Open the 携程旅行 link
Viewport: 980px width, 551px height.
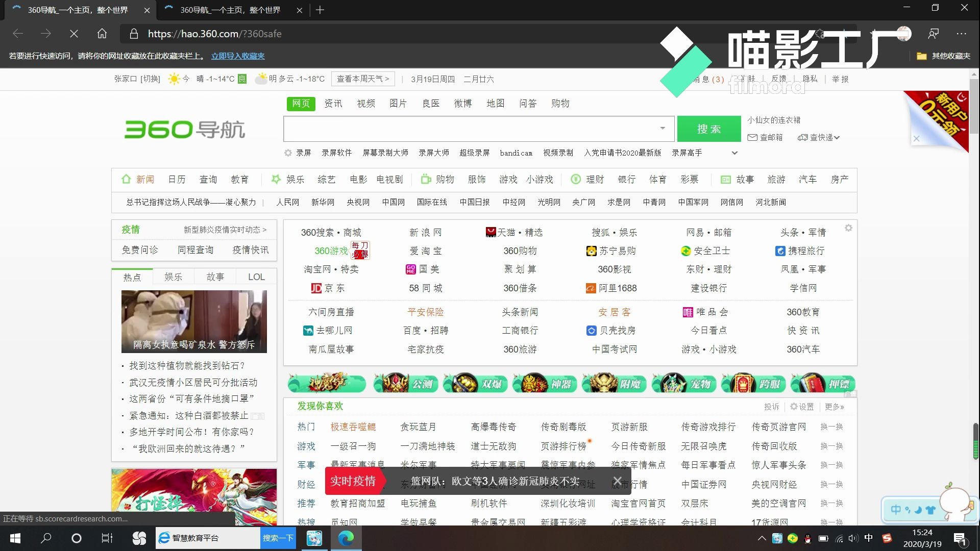pyautogui.click(x=800, y=251)
